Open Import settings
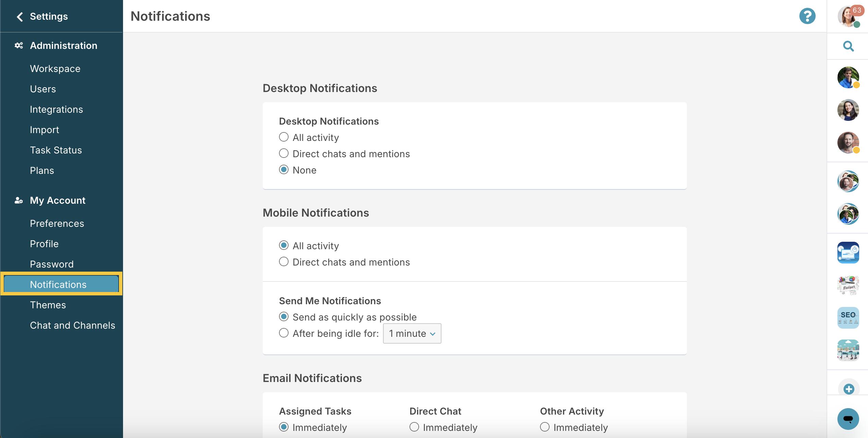 pyautogui.click(x=45, y=130)
